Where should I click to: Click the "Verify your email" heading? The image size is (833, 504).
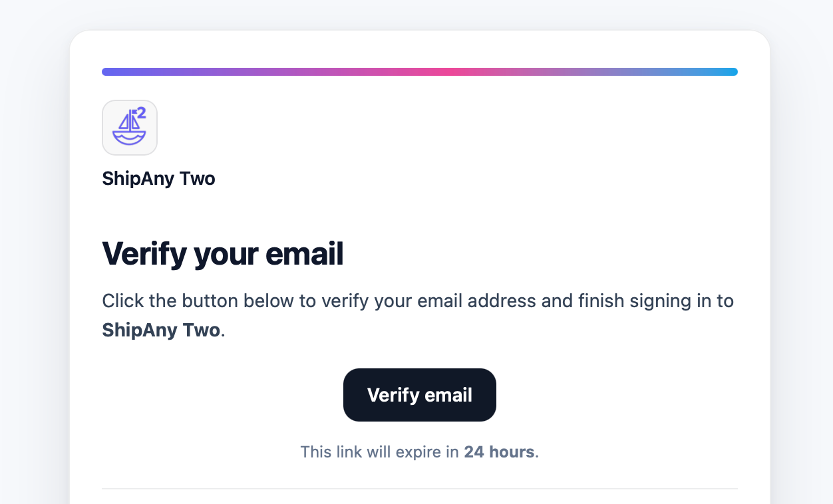[222, 254]
